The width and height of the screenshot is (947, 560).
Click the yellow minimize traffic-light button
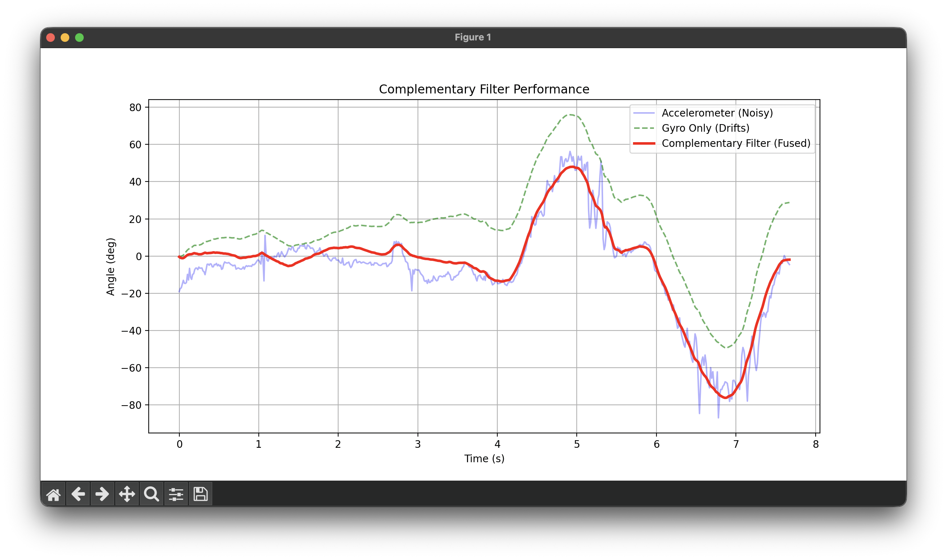[65, 38]
